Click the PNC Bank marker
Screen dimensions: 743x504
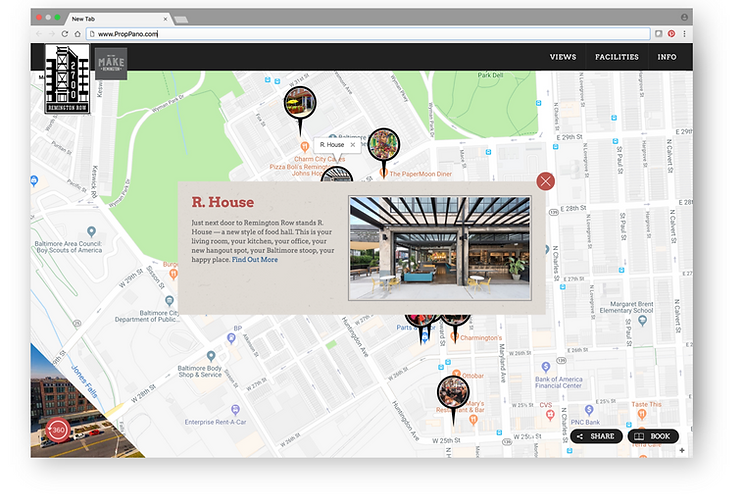589,410
